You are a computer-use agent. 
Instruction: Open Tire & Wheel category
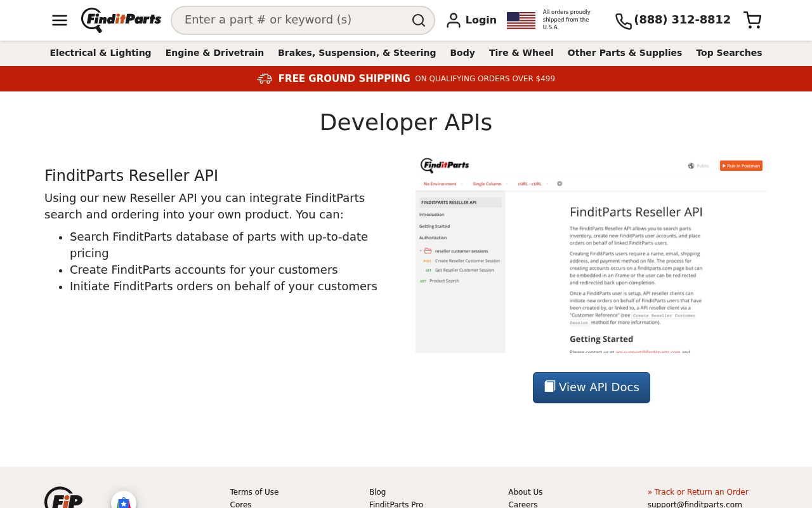pos(521,53)
